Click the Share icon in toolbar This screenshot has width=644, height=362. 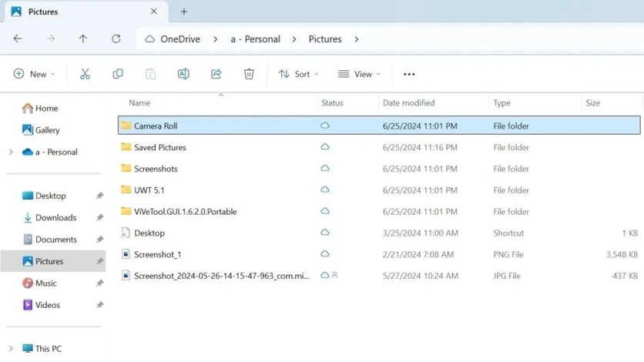(216, 74)
